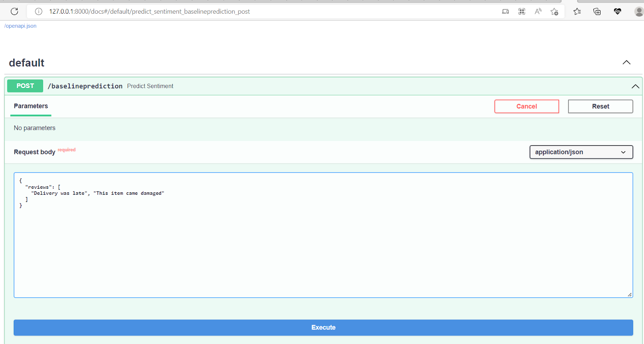The height and width of the screenshot is (344, 644).
Task: Open browser essentials heart icon
Action: 617,12
